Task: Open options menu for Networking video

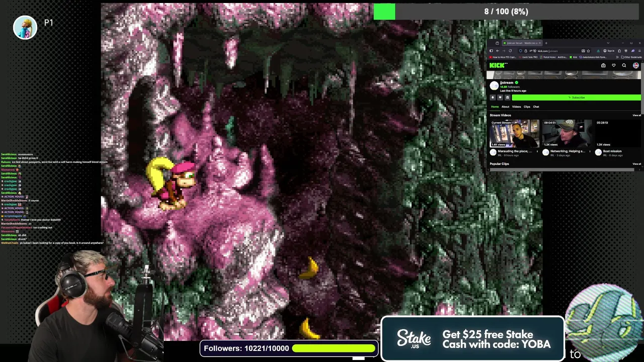Action: tap(590, 151)
